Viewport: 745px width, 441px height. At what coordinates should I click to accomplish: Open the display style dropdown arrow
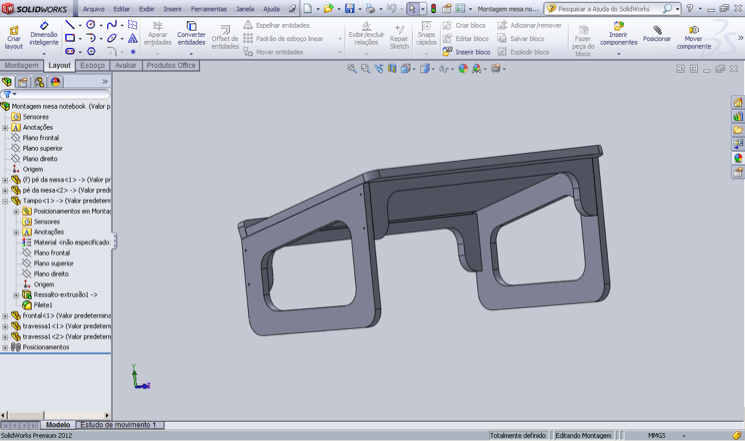(x=432, y=69)
